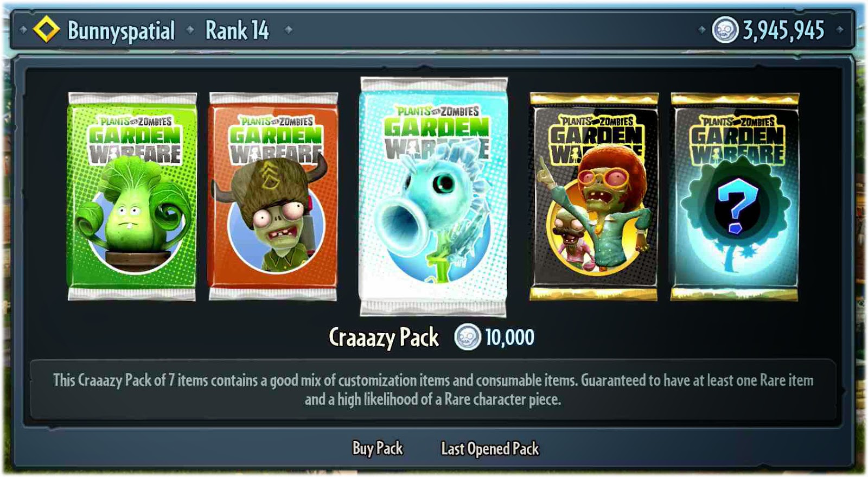Image resolution: width=868 pixels, height=477 pixels.
Task: Select the blue question mark mystery pack
Action: coord(735,196)
